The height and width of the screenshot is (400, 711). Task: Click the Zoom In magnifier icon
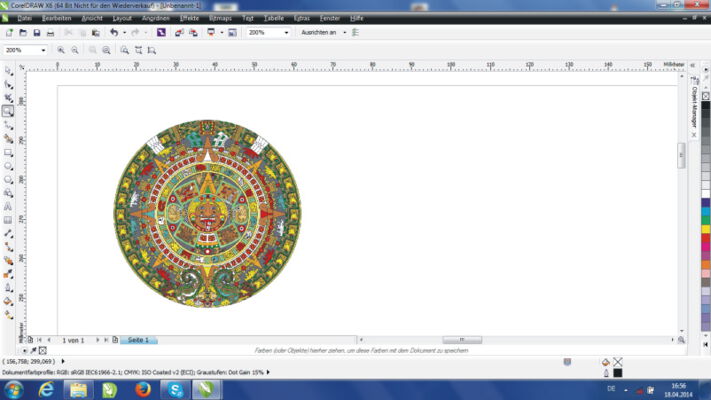[61, 50]
